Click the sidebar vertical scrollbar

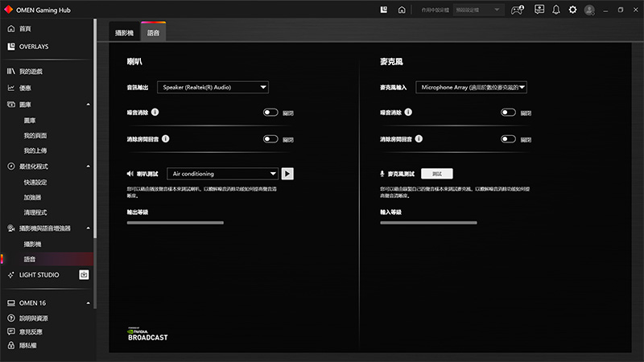(x=95, y=128)
